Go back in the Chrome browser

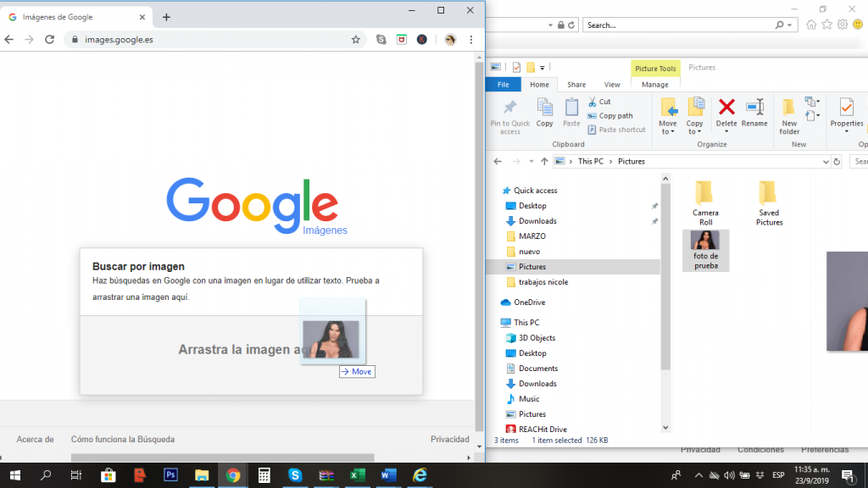click(8, 39)
